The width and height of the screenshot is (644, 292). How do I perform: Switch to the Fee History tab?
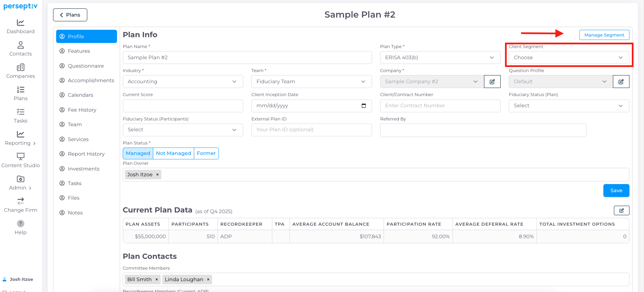tap(87, 110)
